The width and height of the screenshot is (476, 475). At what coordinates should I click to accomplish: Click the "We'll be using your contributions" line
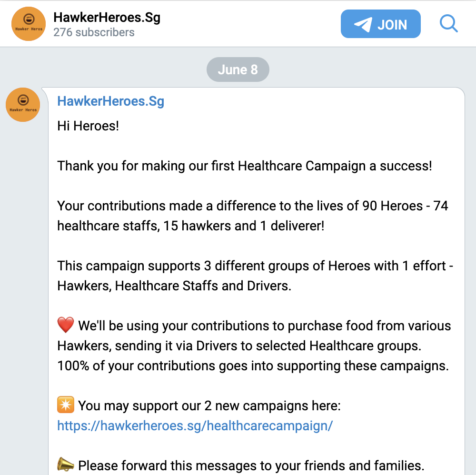coord(264,326)
